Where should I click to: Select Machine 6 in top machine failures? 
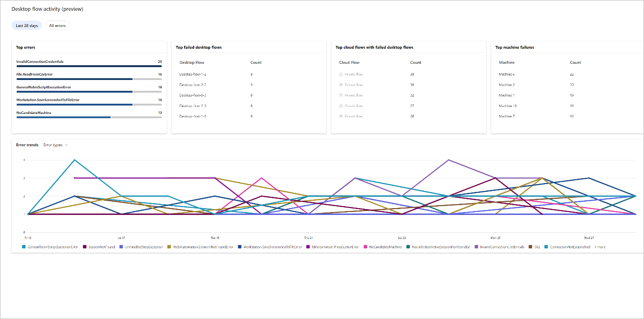[507, 74]
